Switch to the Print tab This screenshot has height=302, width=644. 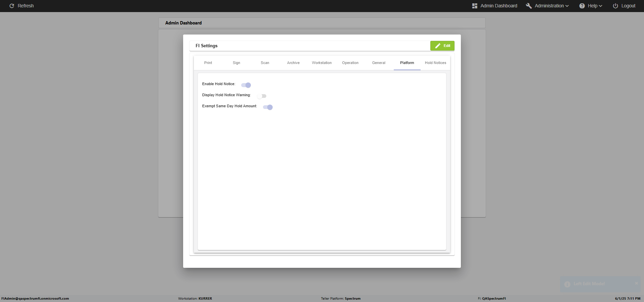point(208,63)
